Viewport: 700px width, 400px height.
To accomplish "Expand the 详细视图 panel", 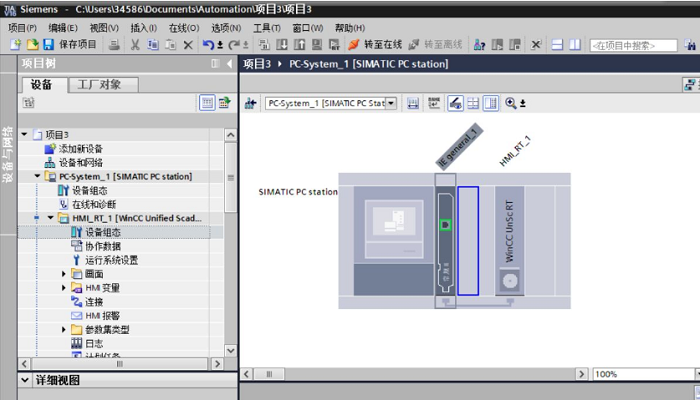I will click(x=25, y=380).
